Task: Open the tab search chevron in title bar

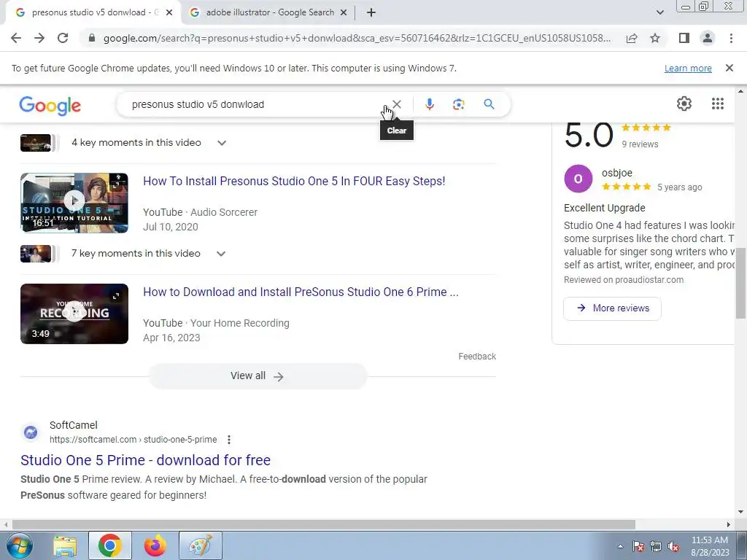Action: pyautogui.click(x=659, y=12)
